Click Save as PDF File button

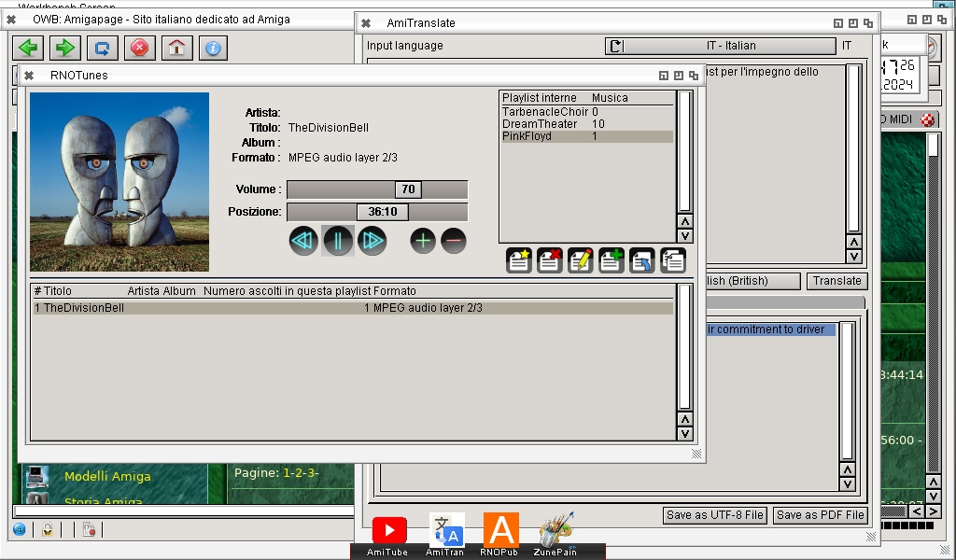pyautogui.click(x=820, y=515)
